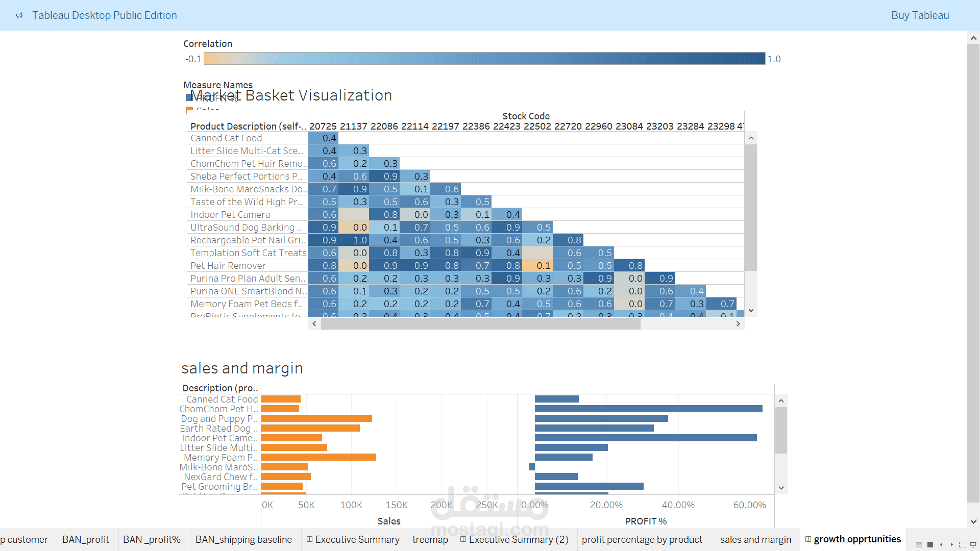Click the PROFIT % axis title
980x551 pixels.
click(x=646, y=521)
